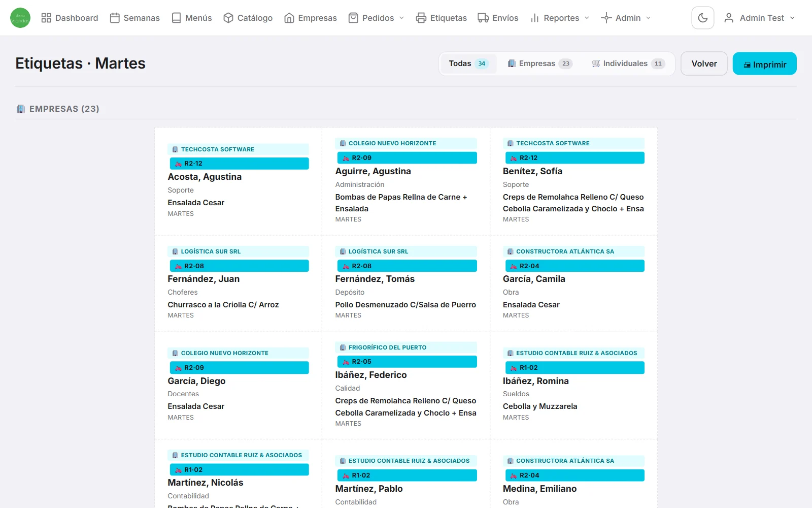812x508 pixels.
Task: Click the green demo viandas logo
Action: click(x=20, y=18)
